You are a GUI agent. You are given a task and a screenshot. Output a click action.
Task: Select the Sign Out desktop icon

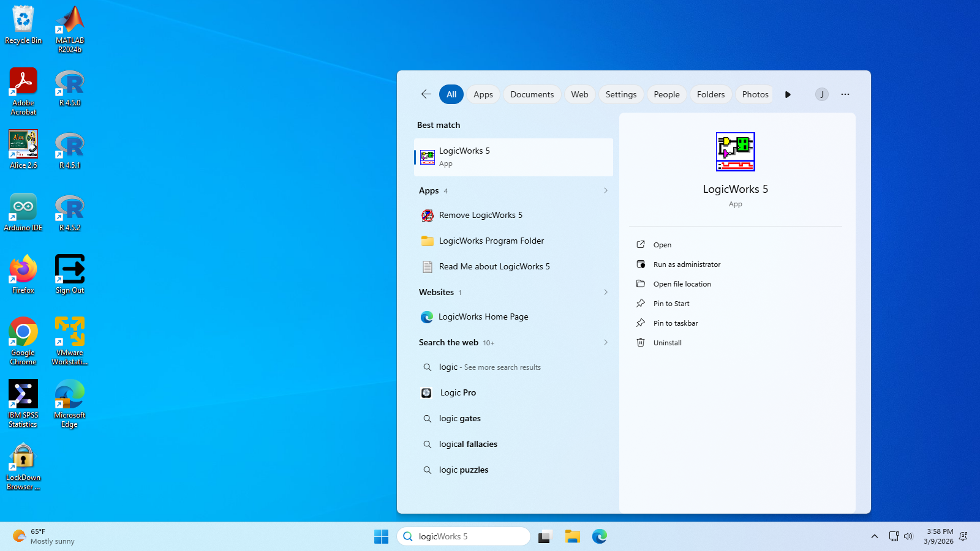(70, 275)
